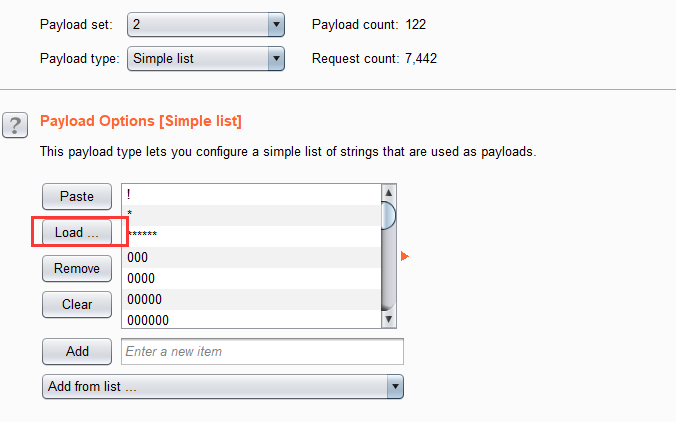The image size is (676, 422).
Task: Select the "000000" payload entry
Action: click(251, 319)
